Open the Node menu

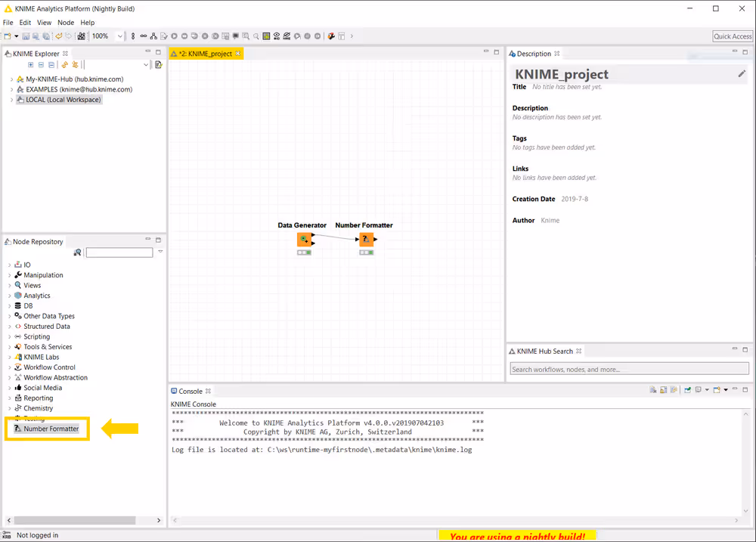coord(66,22)
